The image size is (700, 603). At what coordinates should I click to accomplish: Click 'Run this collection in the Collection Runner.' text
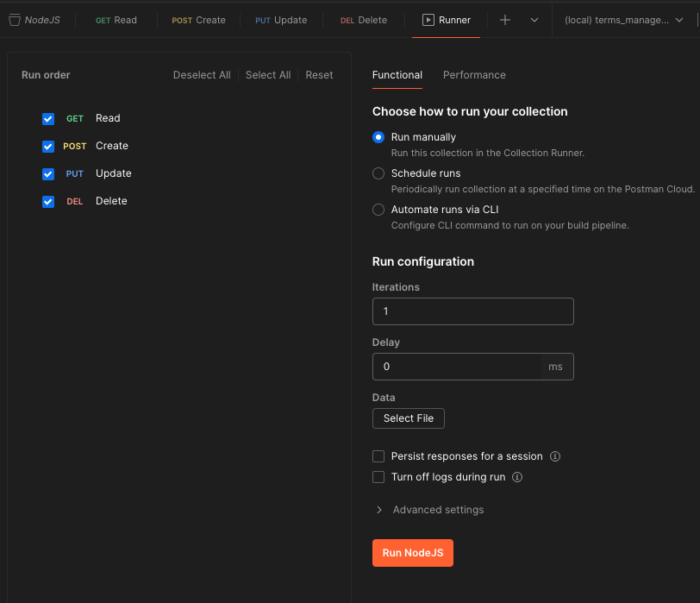click(488, 153)
